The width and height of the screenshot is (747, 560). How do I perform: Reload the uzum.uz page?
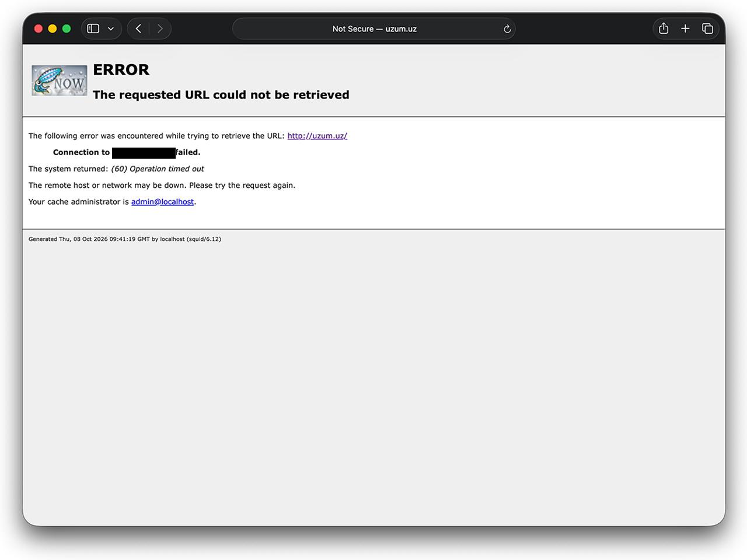click(x=507, y=29)
